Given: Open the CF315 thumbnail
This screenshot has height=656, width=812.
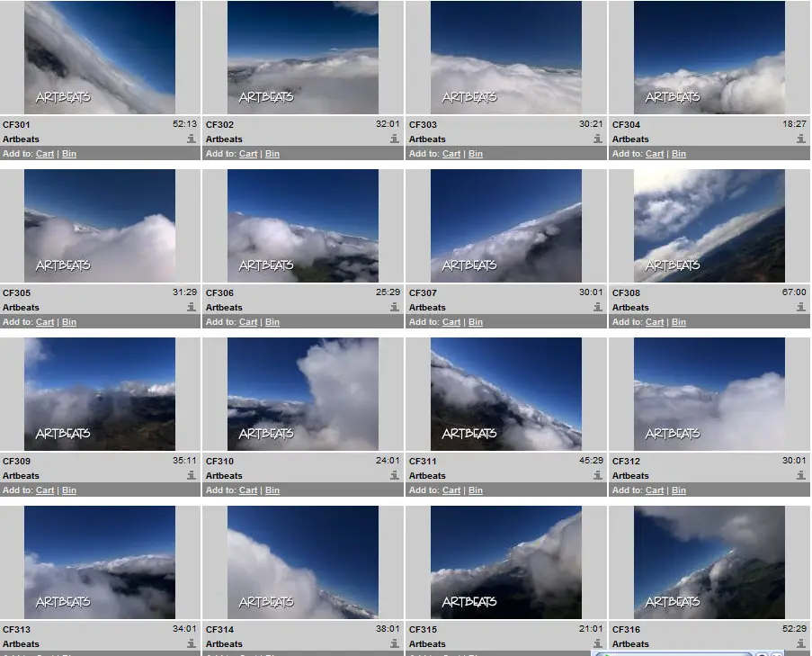Looking at the screenshot, I should (x=506, y=562).
